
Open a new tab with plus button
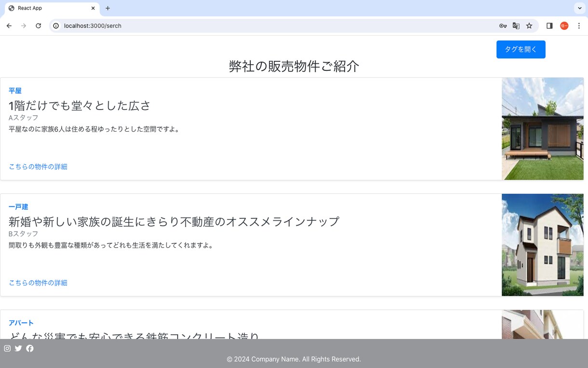[107, 8]
